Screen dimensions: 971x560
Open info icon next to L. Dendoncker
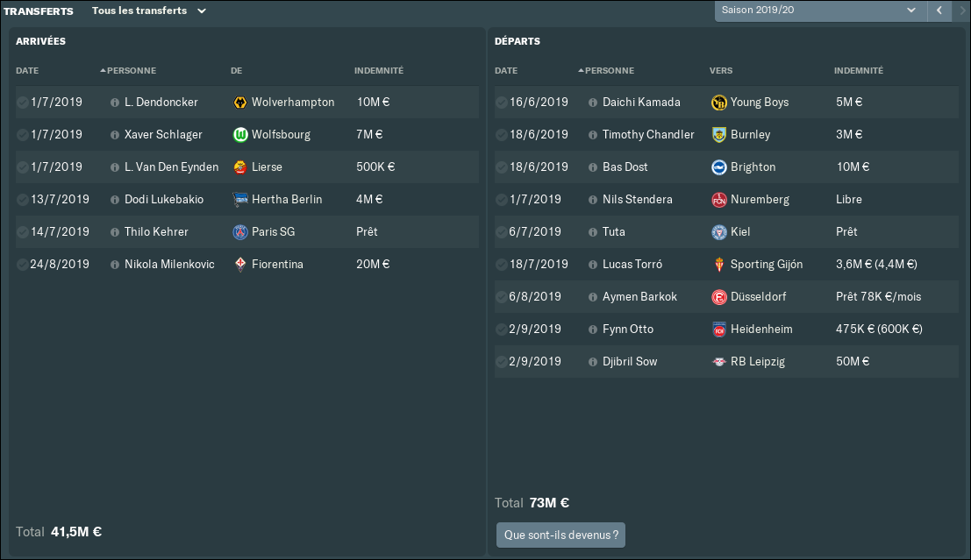coord(115,103)
